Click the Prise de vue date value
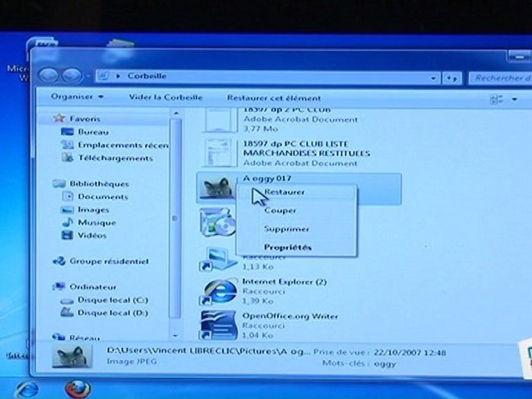Screen dimensions: 532x399 tap(410, 352)
